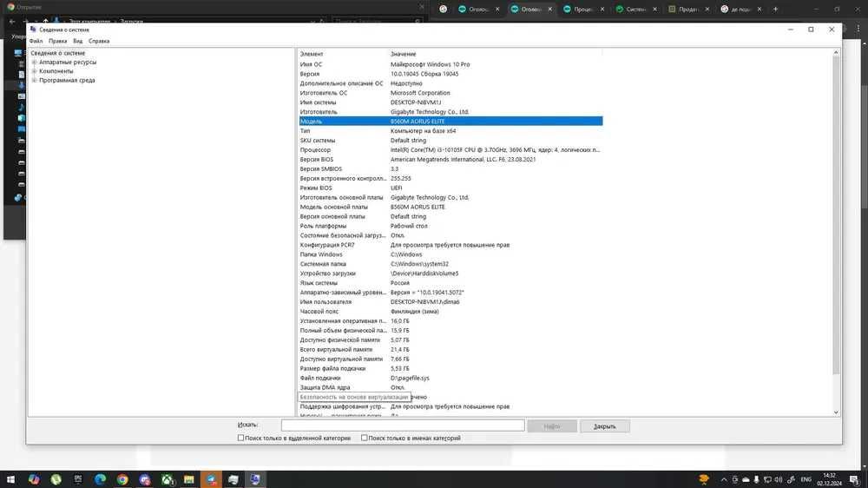
Task: Launch Copilot from the taskbar
Action: [34, 479]
